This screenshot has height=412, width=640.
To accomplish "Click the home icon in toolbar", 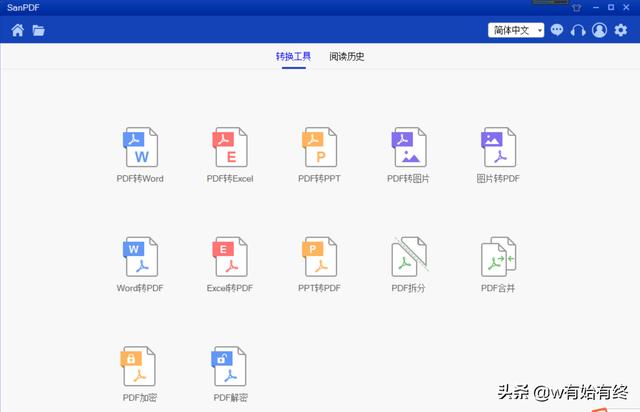I will (x=17, y=30).
